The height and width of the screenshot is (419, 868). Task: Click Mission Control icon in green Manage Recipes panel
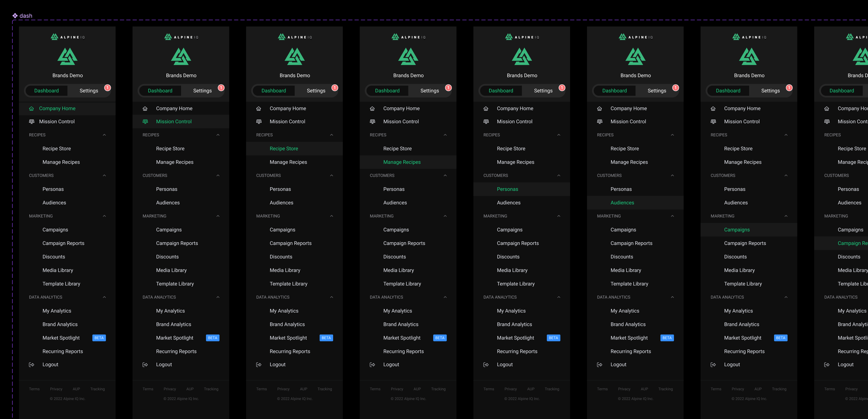point(372,122)
